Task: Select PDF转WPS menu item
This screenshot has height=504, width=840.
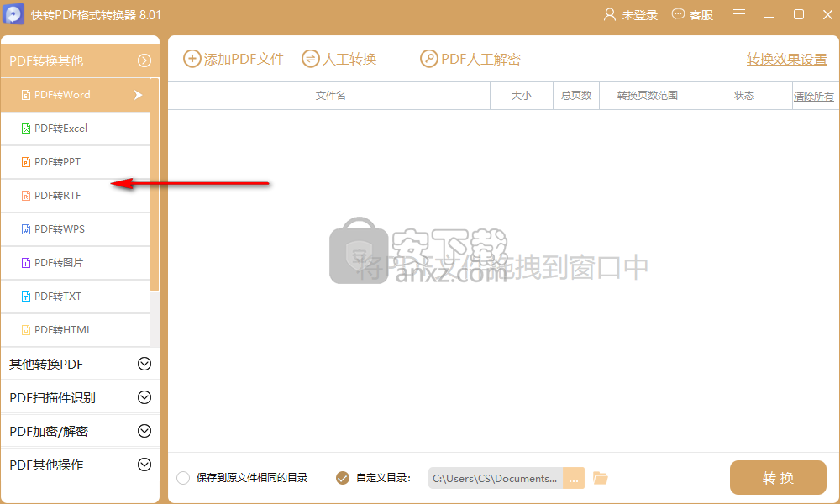Action: pos(76,229)
